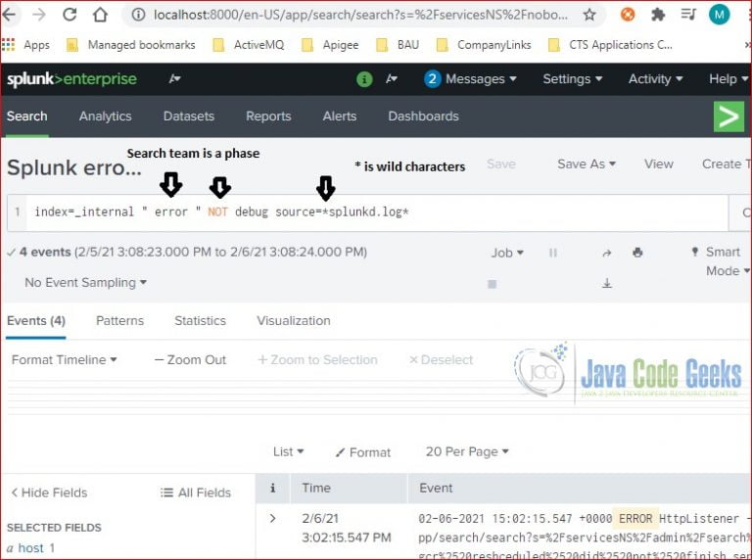Click into the search query input field
The image size is (752, 560).
click(376, 211)
